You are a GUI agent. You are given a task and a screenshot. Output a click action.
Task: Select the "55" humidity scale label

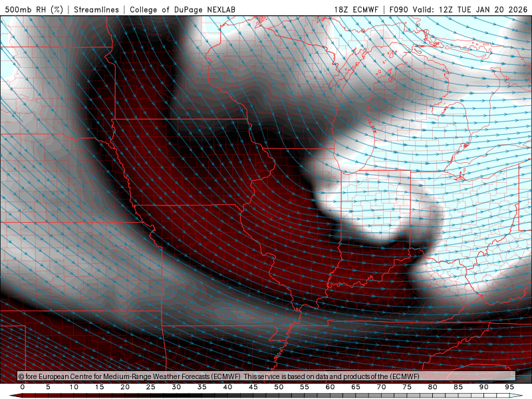click(305, 387)
